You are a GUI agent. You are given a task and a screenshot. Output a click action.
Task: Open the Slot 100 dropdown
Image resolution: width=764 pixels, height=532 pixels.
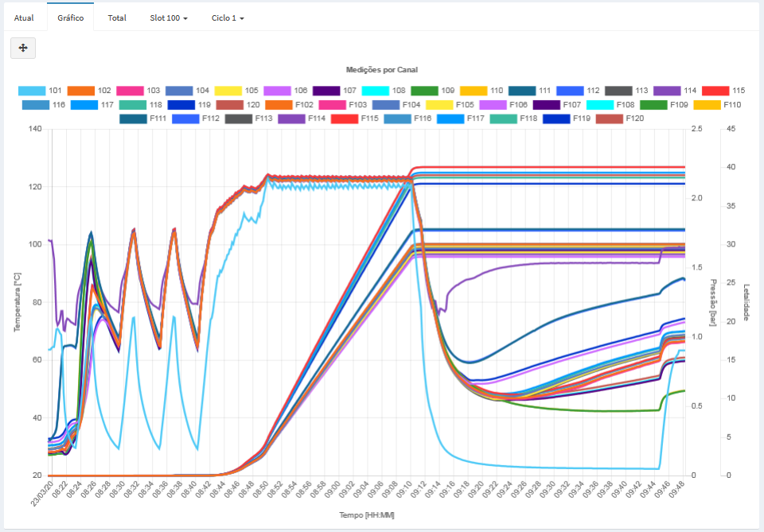pos(167,17)
